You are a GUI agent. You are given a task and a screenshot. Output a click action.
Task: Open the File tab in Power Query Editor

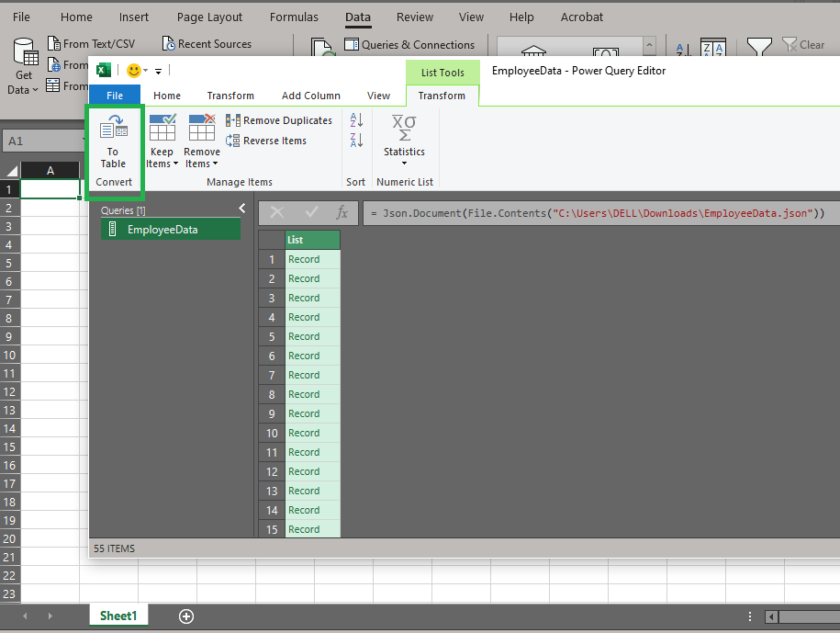[115, 96]
